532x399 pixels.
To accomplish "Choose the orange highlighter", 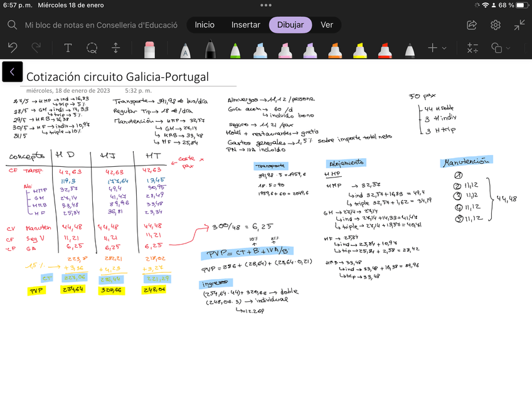I will coord(335,50).
